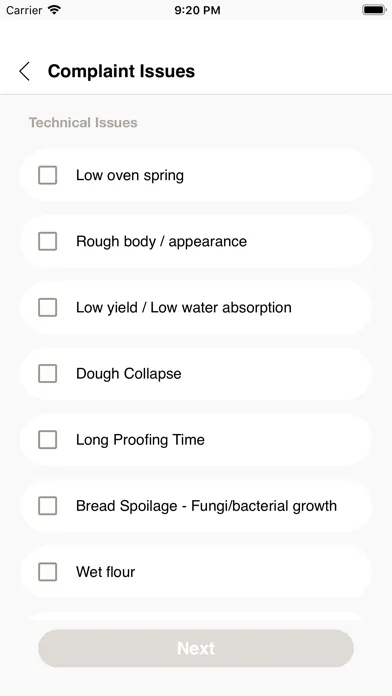Tap the Wet flour label text

105,572
